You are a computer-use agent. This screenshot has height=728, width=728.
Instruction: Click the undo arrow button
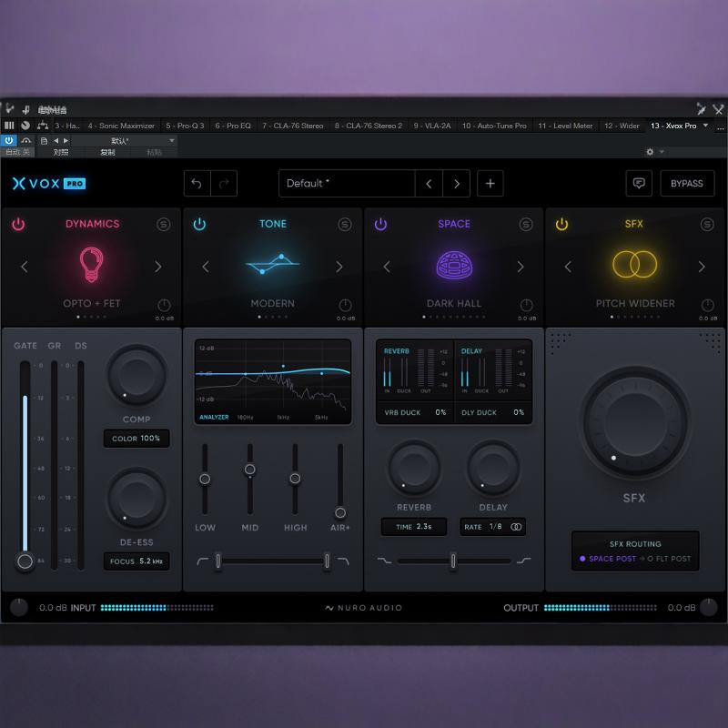pyautogui.click(x=197, y=184)
